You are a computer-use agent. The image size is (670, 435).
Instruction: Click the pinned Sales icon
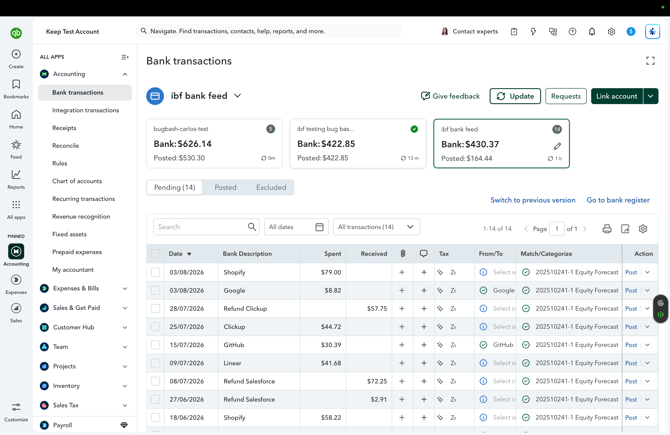coord(16,308)
